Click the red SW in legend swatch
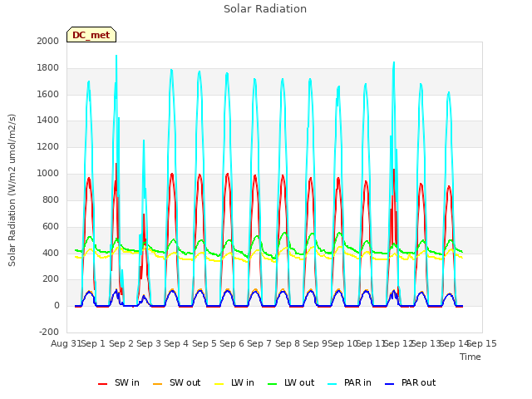 pyautogui.click(x=102, y=384)
